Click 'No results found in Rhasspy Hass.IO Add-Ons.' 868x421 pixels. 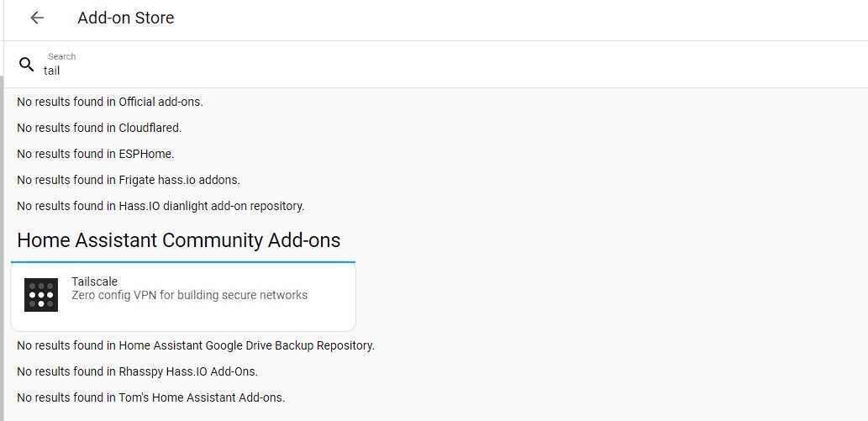pyautogui.click(x=137, y=371)
